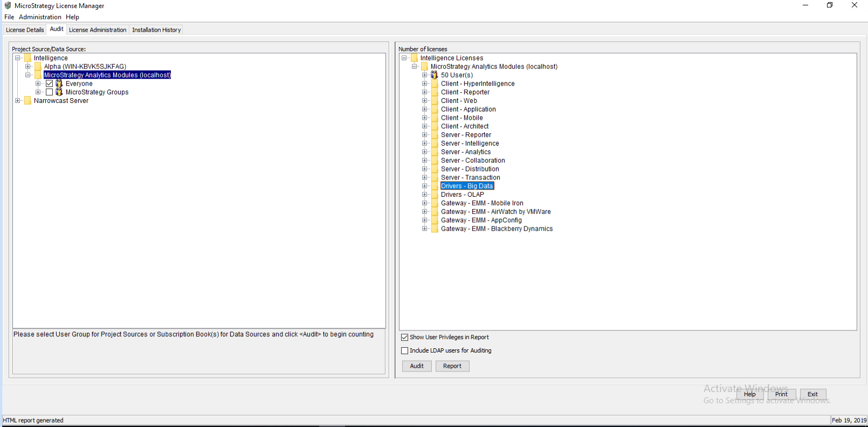Collapse the MicroStrategy Analytics Modules source node

28,75
